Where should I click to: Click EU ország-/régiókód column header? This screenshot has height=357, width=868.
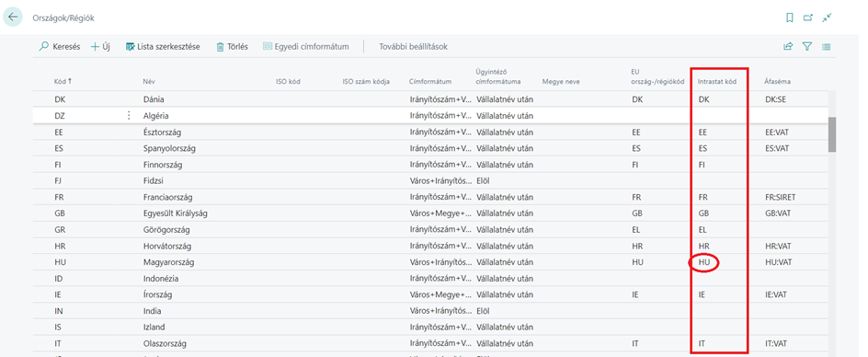pyautogui.click(x=658, y=76)
